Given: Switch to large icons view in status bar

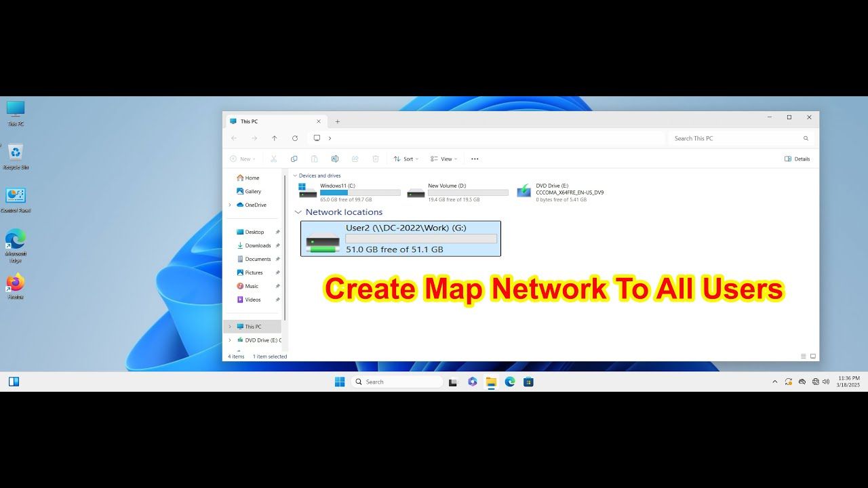Looking at the screenshot, I should coord(813,356).
